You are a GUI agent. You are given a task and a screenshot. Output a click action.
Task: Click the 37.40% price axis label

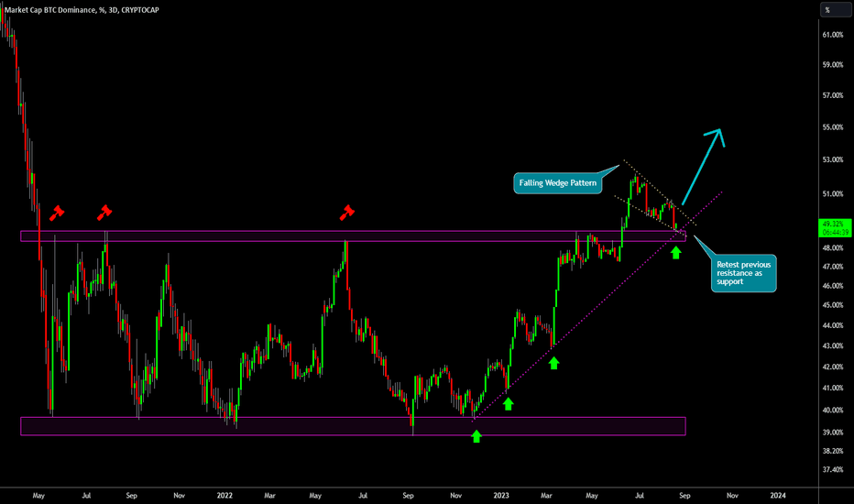(833, 470)
